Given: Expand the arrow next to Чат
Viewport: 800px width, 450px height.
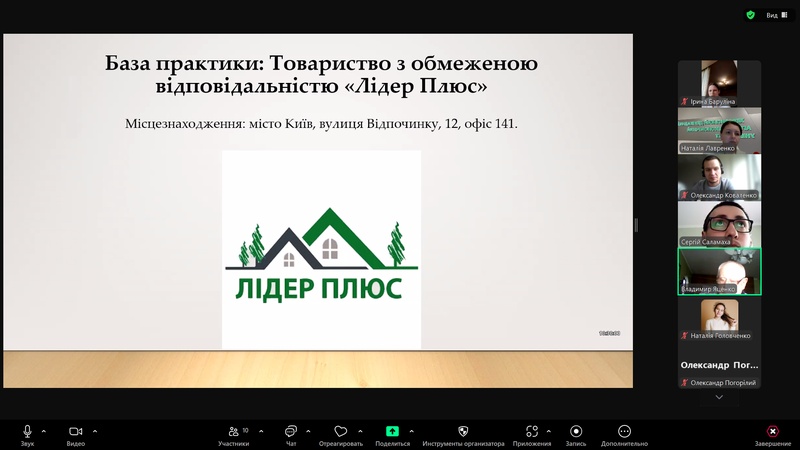Looking at the screenshot, I should tap(308, 431).
